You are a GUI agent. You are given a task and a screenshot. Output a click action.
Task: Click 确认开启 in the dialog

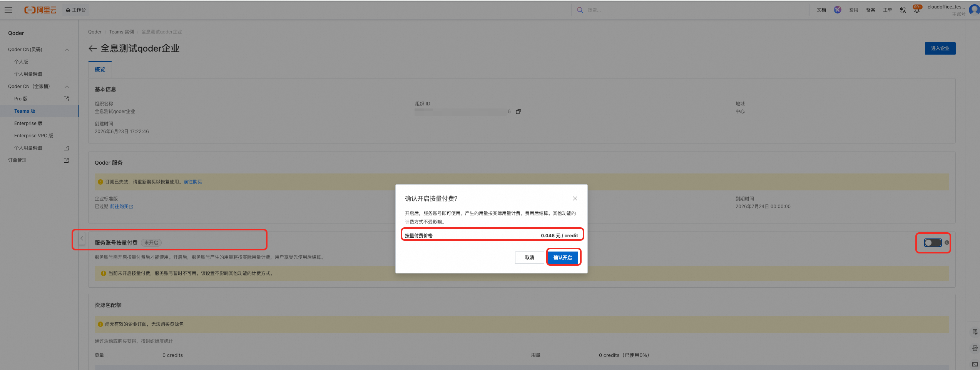point(562,258)
